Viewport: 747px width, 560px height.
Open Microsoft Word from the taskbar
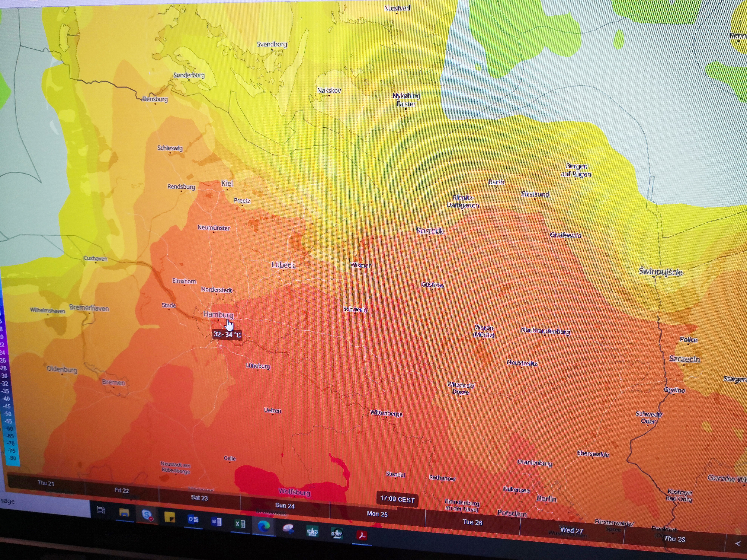[216, 522]
